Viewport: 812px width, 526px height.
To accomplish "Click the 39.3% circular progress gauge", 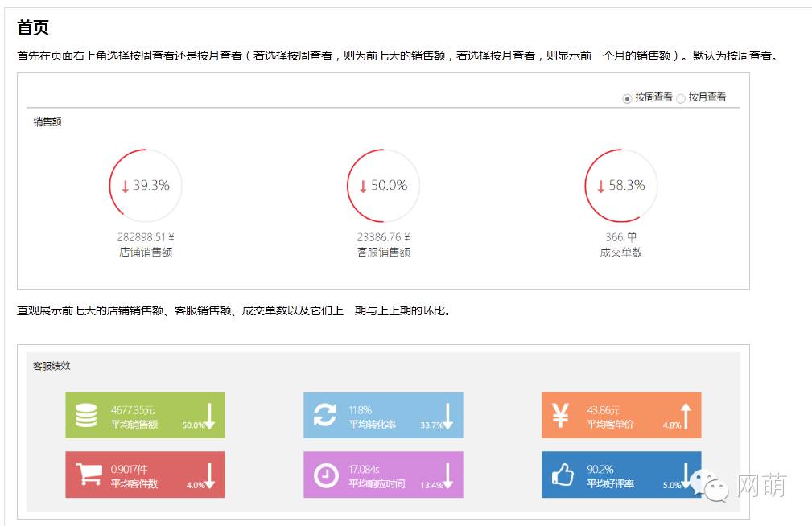I will click(146, 185).
